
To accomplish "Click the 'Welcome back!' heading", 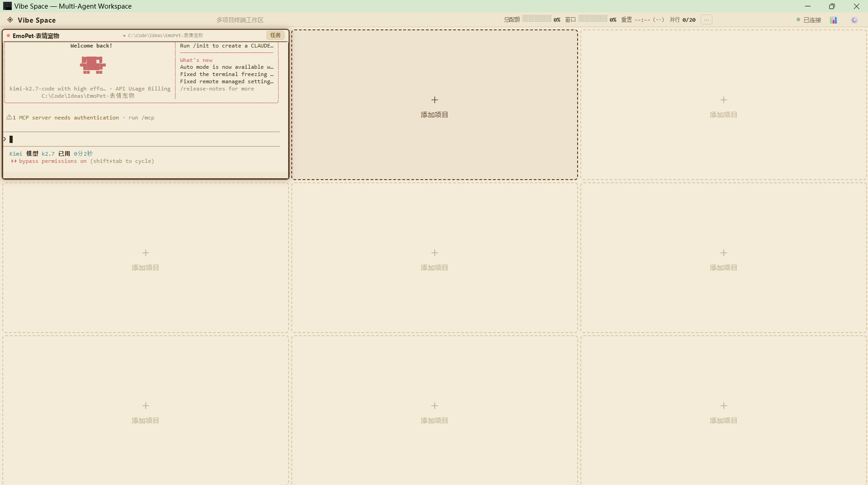I will tap(91, 46).
